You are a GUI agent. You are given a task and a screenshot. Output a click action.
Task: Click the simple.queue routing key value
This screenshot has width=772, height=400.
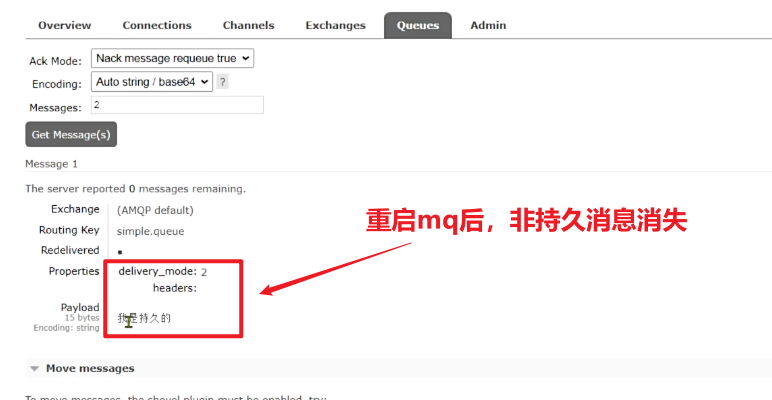coord(150,231)
